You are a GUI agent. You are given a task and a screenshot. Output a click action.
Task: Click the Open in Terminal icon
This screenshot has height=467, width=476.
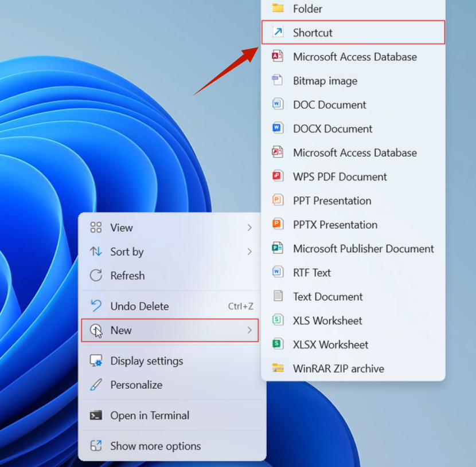tap(96, 415)
